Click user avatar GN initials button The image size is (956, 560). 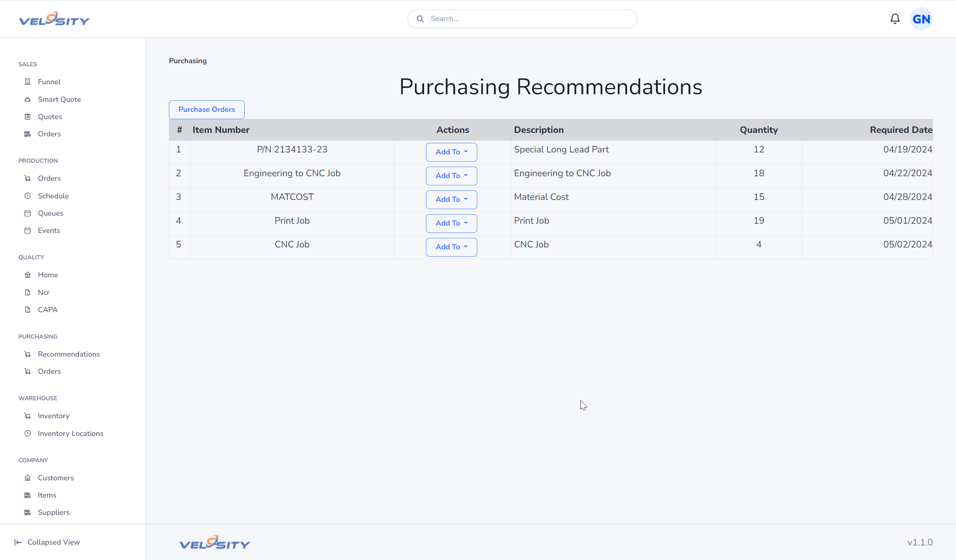click(x=923, y=19)
